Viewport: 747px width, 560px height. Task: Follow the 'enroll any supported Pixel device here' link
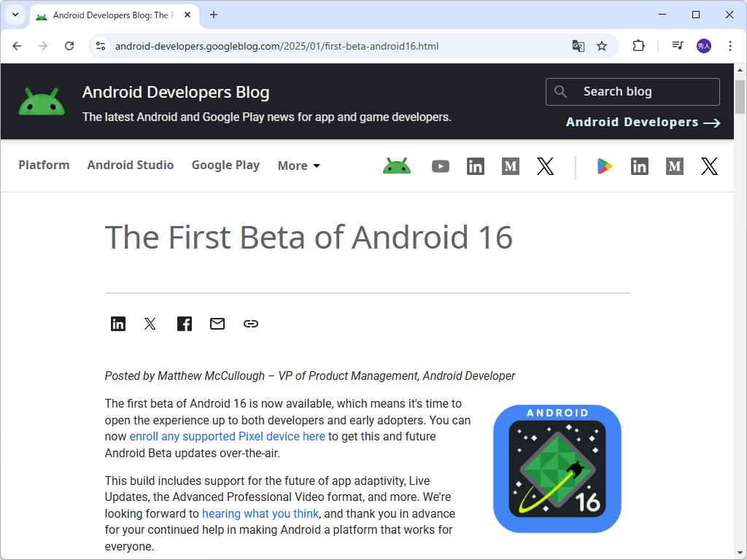(227, 436)
